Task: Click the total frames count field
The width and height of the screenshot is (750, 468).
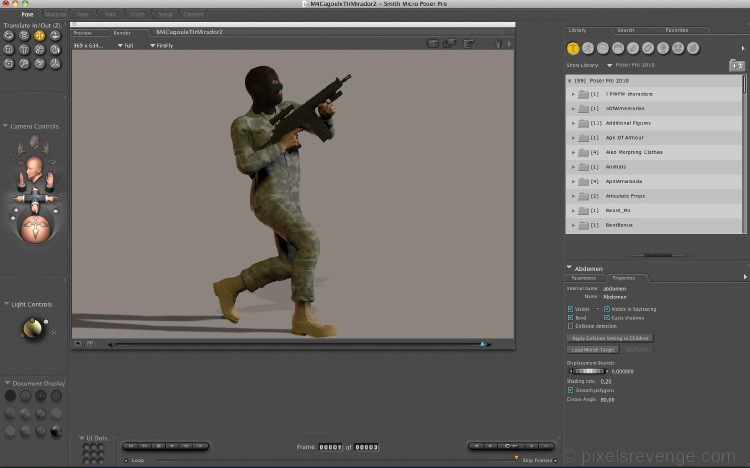Action: click(366, 447)
